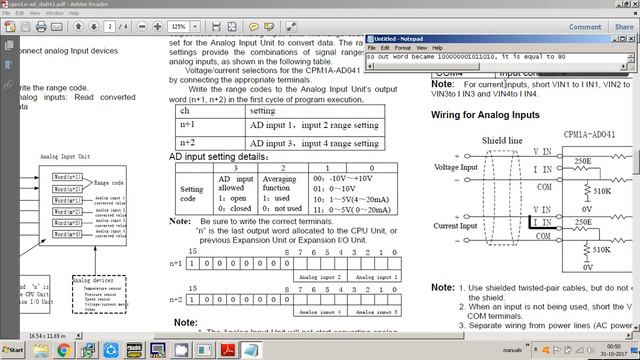Open Notepad Format menu
The image size is (640, 360).
[402, 48]
